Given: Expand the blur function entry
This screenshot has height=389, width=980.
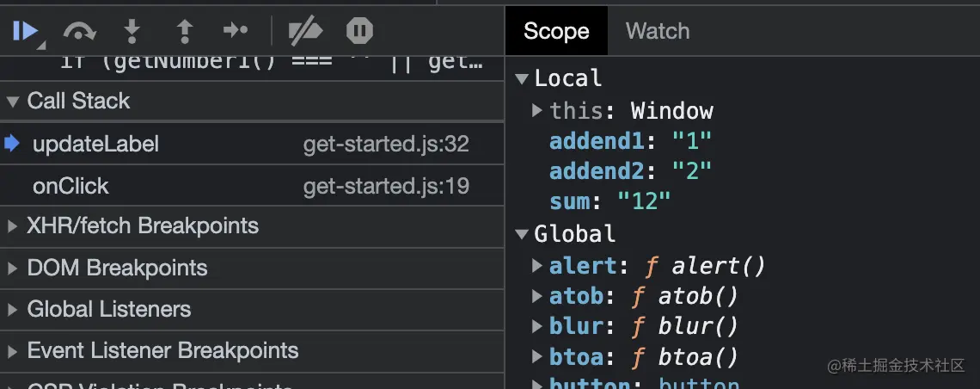Looking at the screenshot, I should point(537,326).
